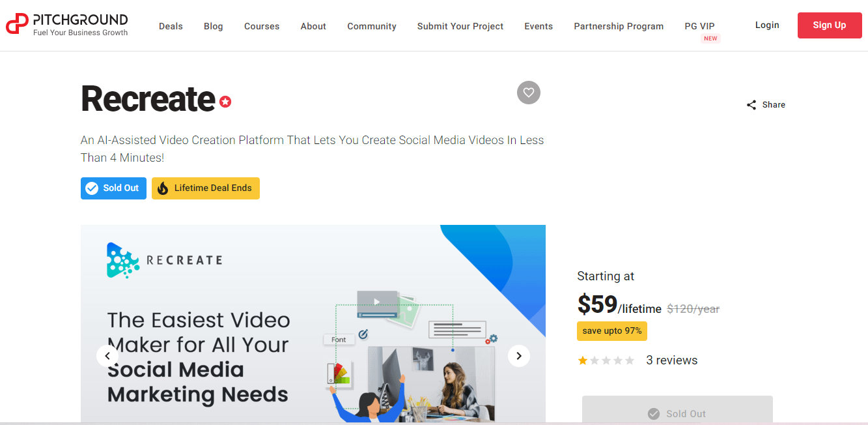868x425 pixels.
Task: Click the flame icon in Lifetime Deal Ends
Action: (163, 188)
